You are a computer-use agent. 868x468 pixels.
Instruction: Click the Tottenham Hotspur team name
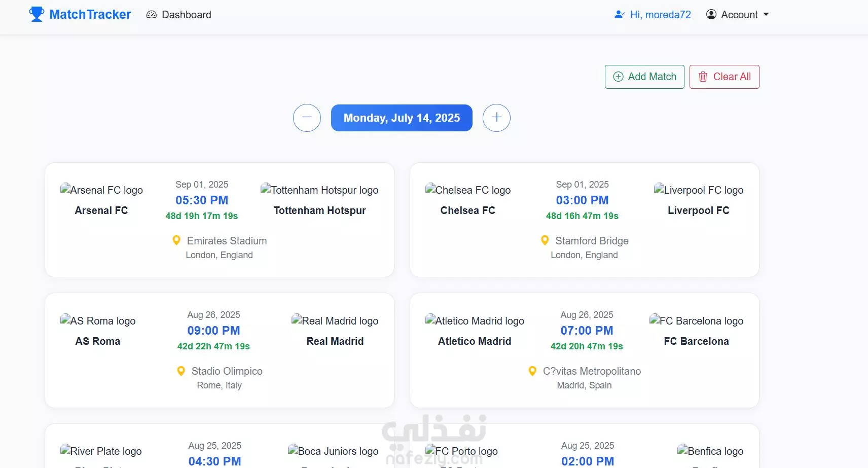pos(319,210)
